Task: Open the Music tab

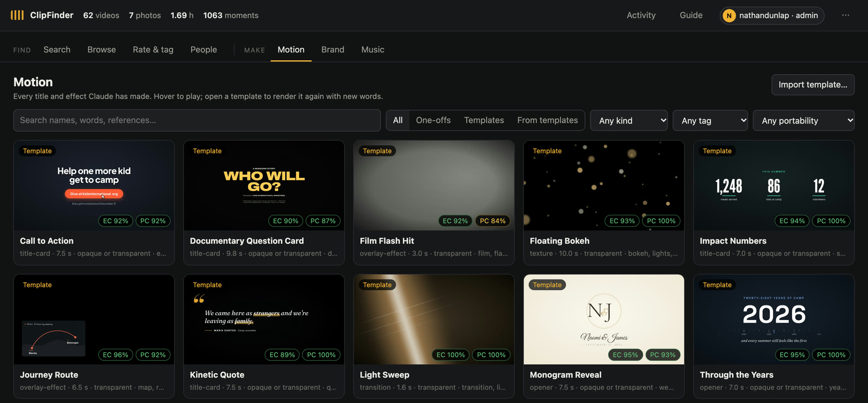Action: [x=373, y=50]
